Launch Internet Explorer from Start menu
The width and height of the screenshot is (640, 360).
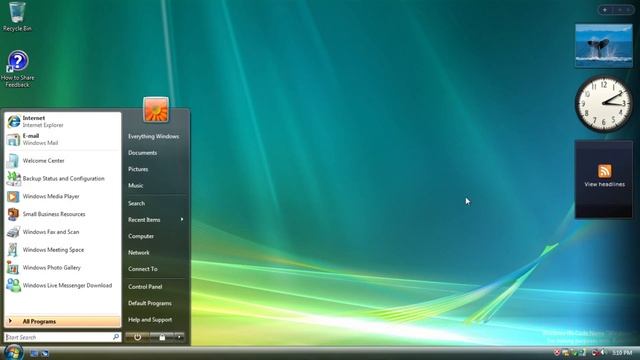(63, 121)
